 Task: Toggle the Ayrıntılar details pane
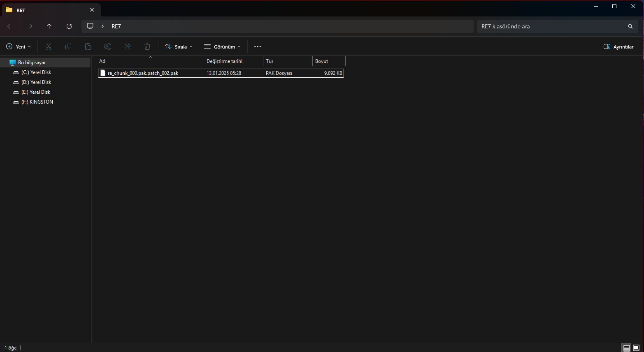coord(619,46)
